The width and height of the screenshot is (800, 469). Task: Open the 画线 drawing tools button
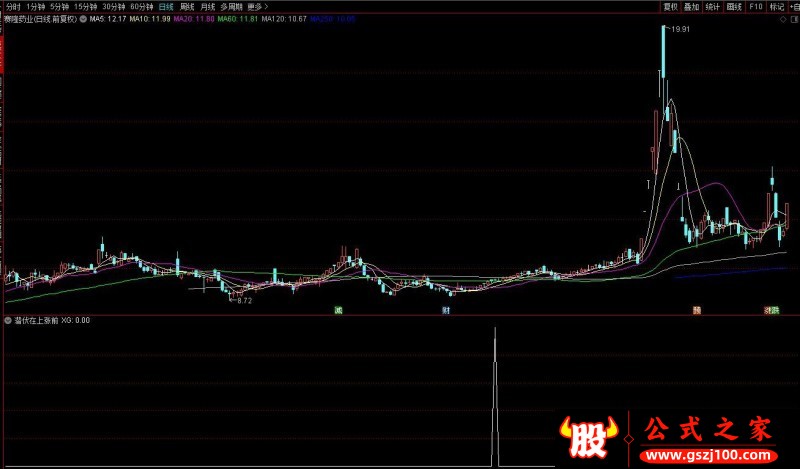point(734,7)
